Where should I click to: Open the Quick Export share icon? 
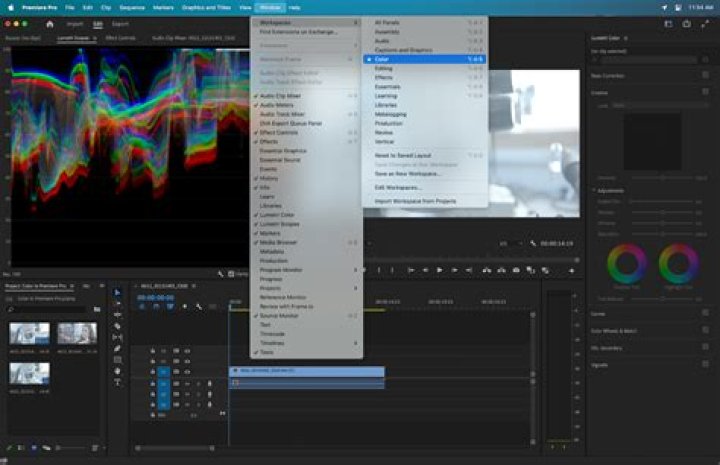click(687, 23)
